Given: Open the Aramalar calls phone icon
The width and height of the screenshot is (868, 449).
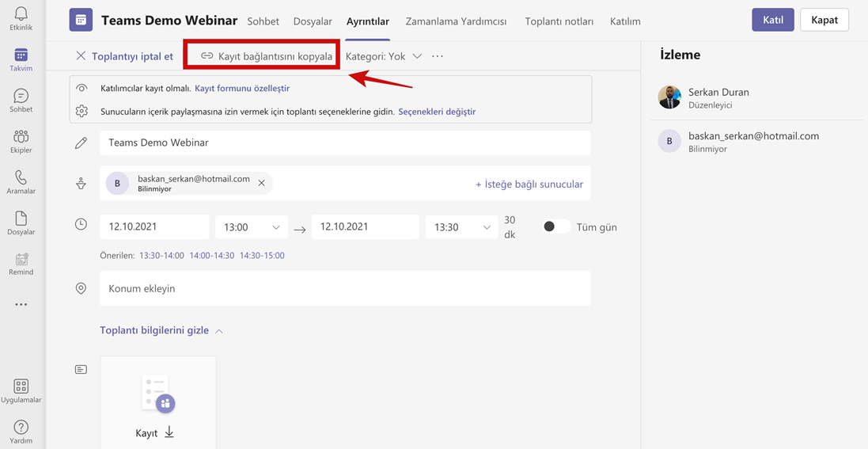Looking at the screenshot, I should tap(21, 177).
